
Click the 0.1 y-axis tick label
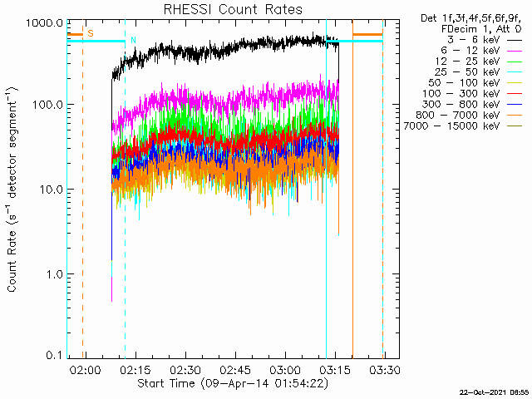55,355
